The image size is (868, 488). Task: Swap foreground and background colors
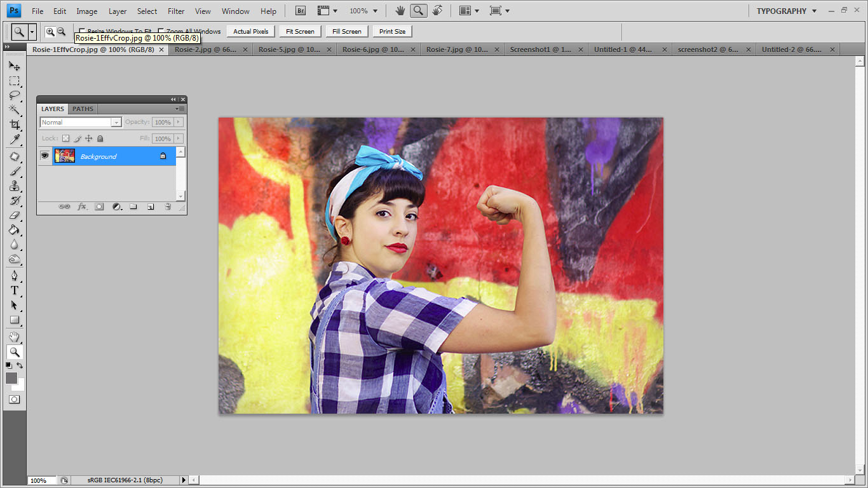click(20, 365)
